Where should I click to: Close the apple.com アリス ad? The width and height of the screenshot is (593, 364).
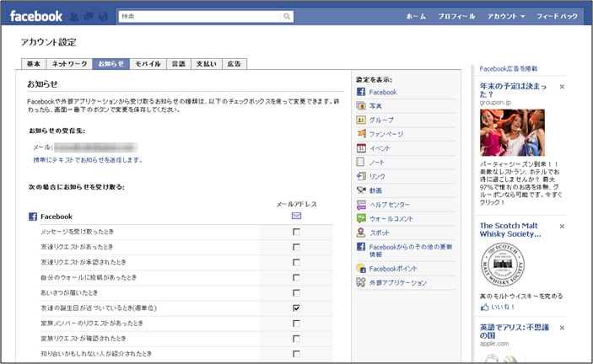(x=562, y=328)
